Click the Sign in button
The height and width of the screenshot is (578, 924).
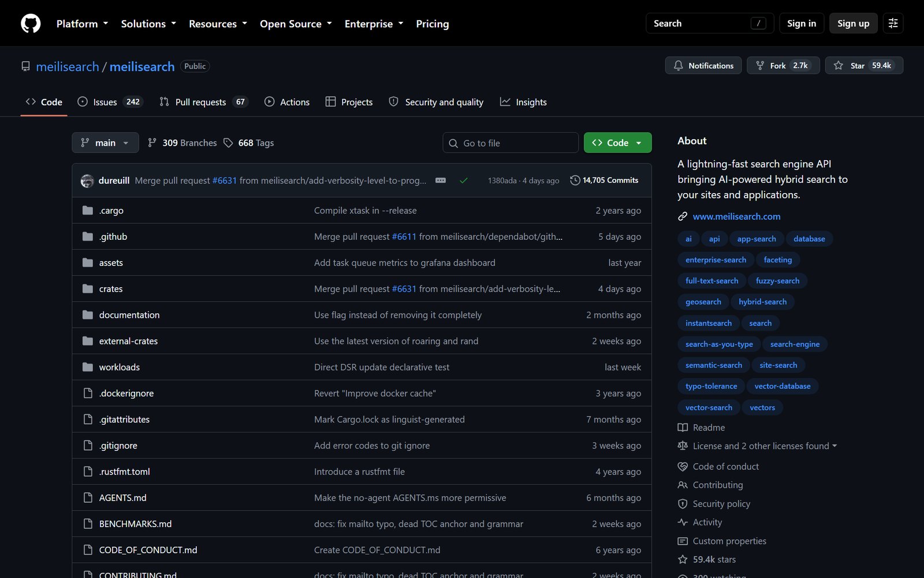pos(801,23)
